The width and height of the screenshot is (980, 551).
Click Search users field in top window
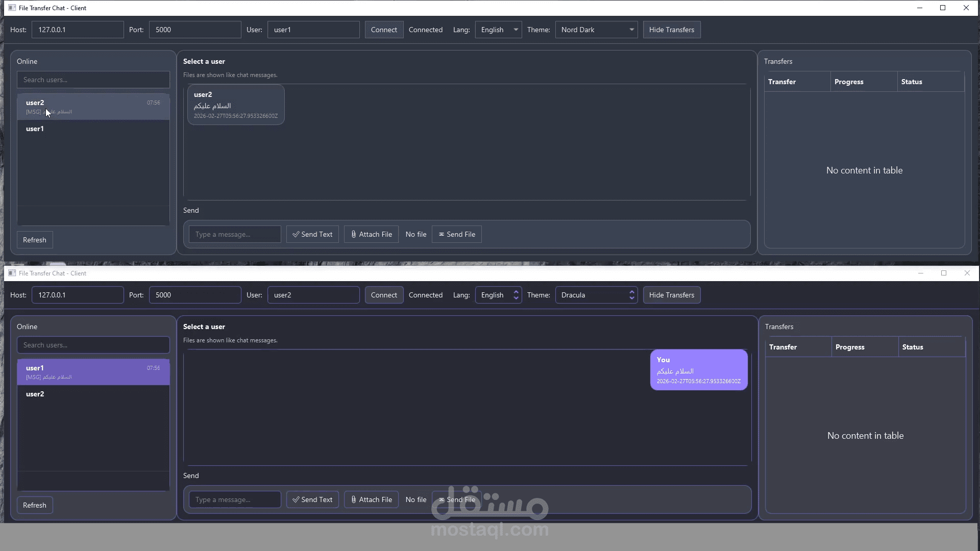(x=93, y=80)
